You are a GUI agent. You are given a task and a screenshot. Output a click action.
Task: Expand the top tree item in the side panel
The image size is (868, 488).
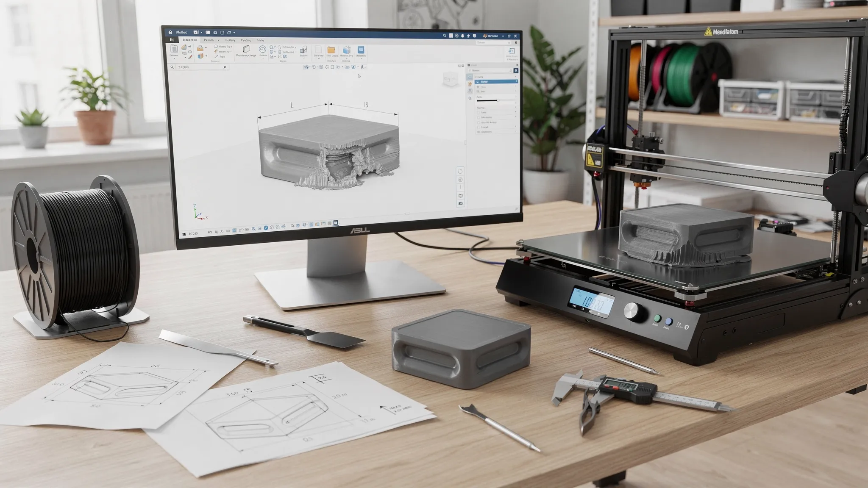pos(515,77)
